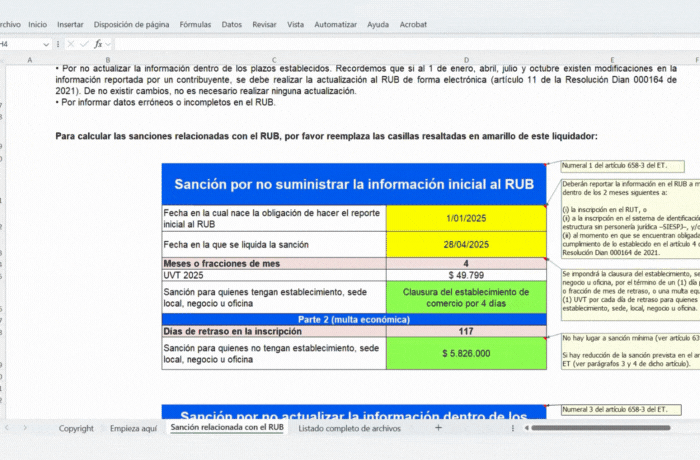Add a new sheet with plus icon
This screenshot has width=700, height=460.
pos(438,428)
